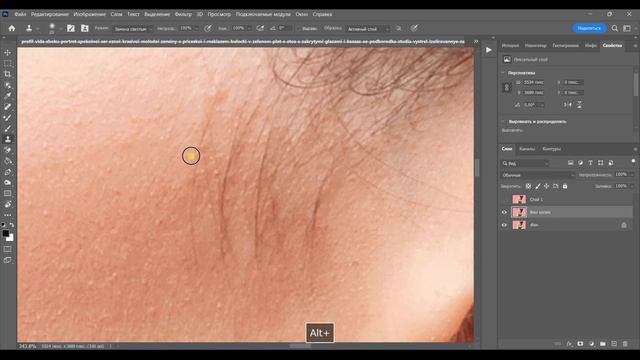Open the Clone Source panel icon
Viewport: 640px width, 360px height.
pyautogui.click(x=84, y=28)
